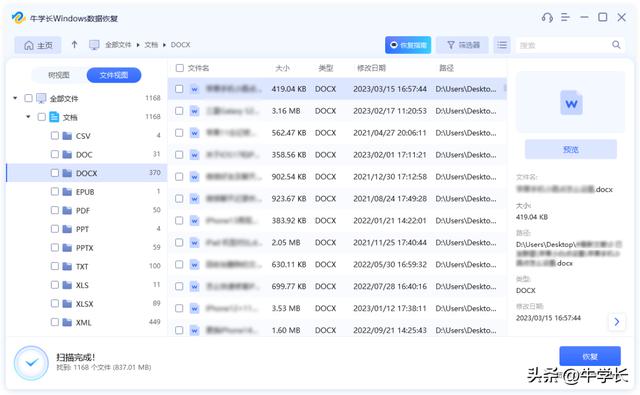Sort by 大小 column header

282,68
